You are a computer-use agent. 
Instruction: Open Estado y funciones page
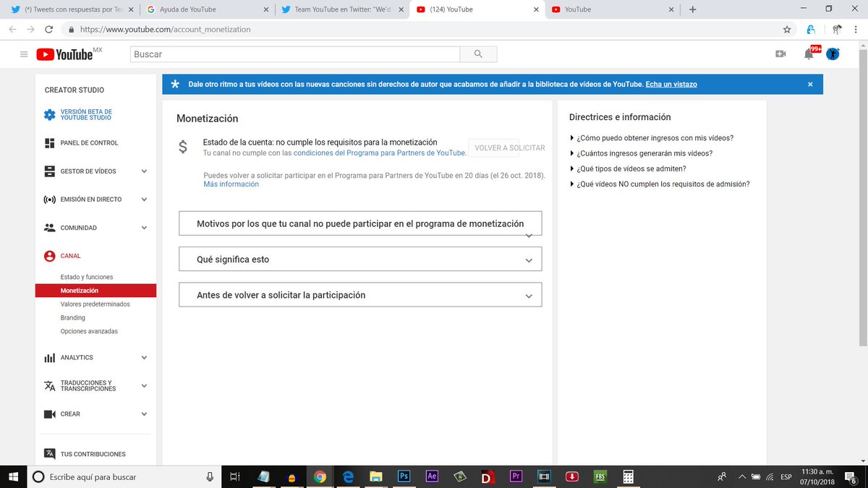tap(87, 277)
